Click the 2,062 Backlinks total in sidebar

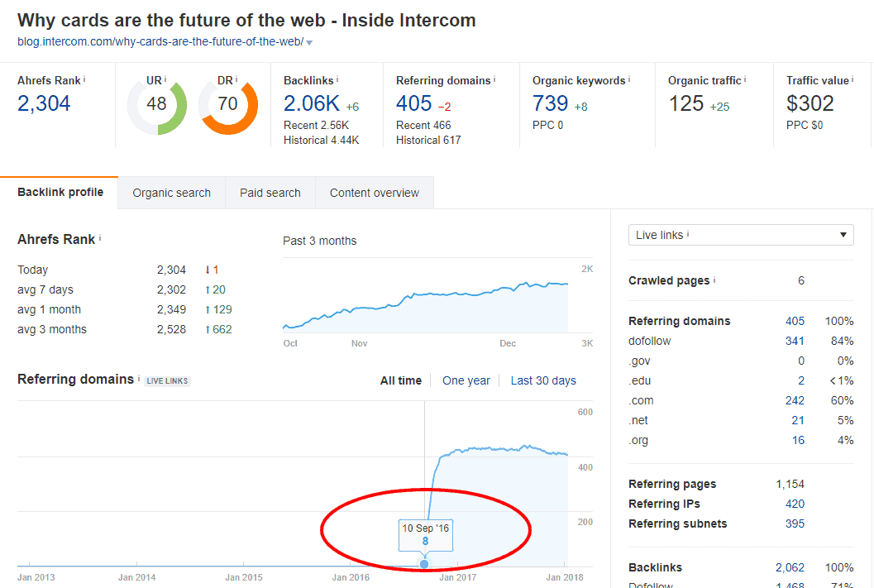790,567
